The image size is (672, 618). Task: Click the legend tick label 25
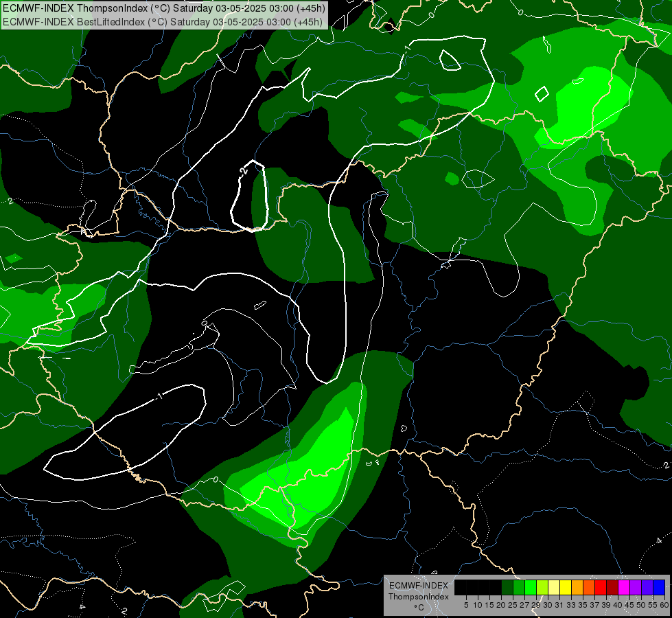(513, 605)
